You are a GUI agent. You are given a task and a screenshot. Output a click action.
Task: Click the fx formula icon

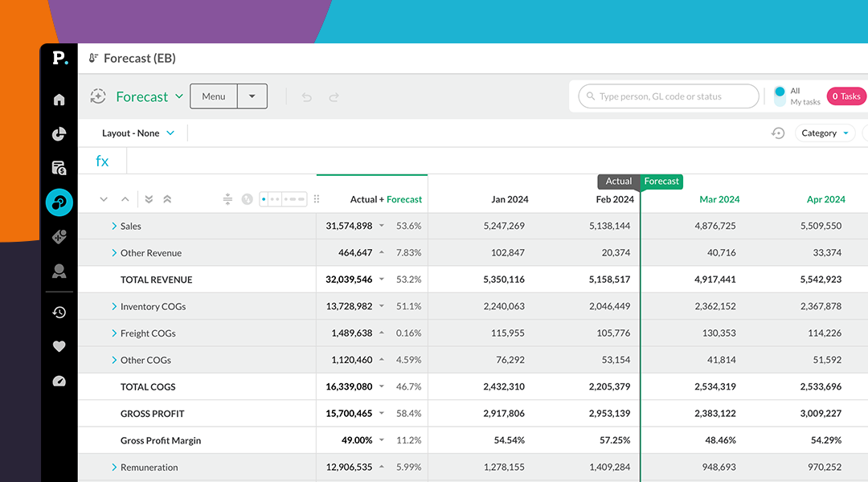102,161
